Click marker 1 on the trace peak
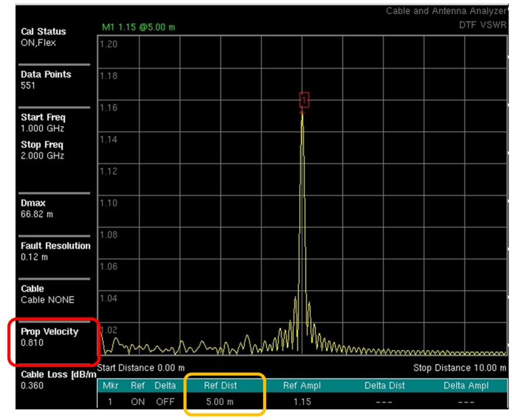 304,100
